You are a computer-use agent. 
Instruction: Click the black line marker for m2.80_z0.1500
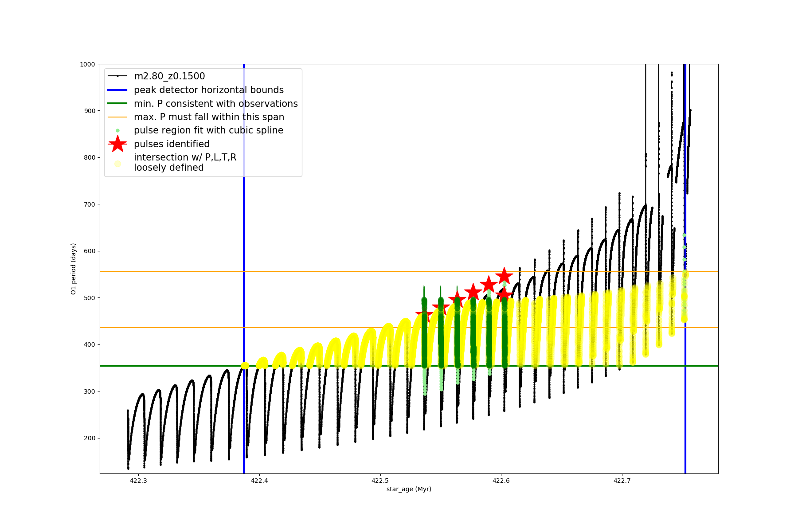(117, 76)
